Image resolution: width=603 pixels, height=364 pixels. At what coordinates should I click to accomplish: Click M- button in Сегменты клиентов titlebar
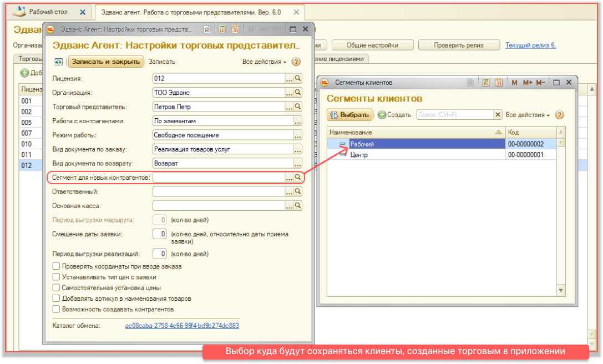(540, 83)
